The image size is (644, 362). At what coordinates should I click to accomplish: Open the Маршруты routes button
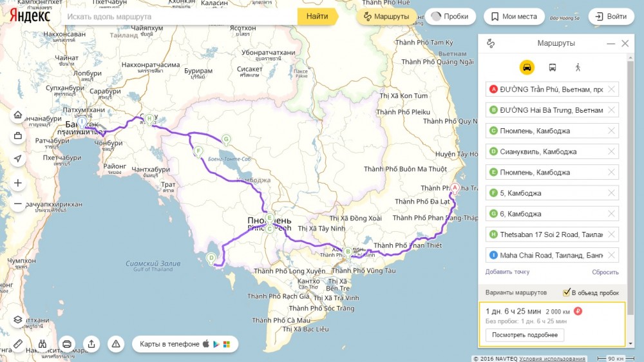(x=386, y=17)
